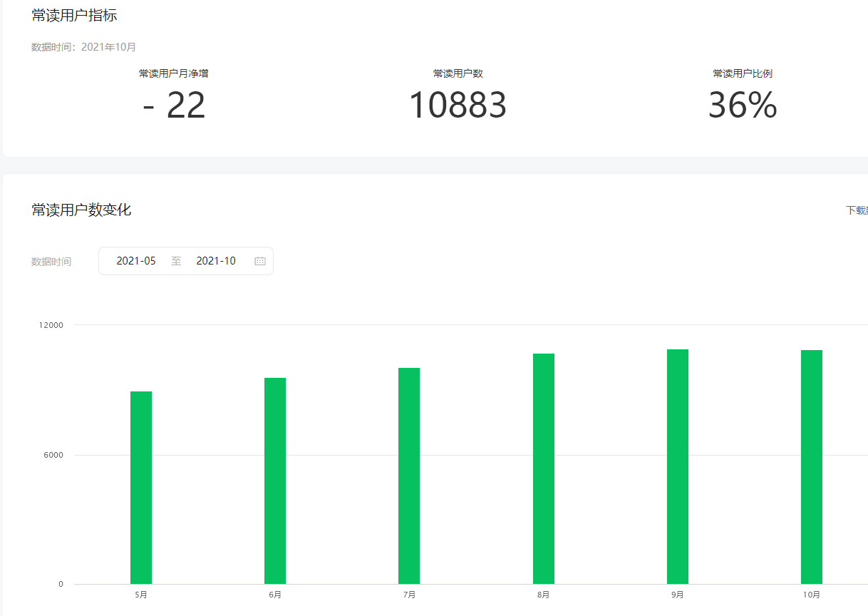This screenshot has width=868, height=616.
Task: Open the calendar icon in date range picker
Action: [260, 261]
